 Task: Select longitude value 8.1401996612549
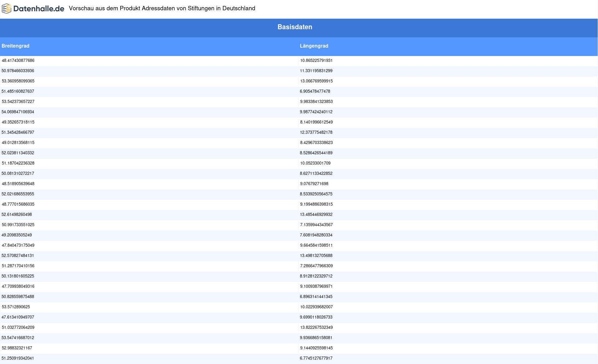click(316, 122)
